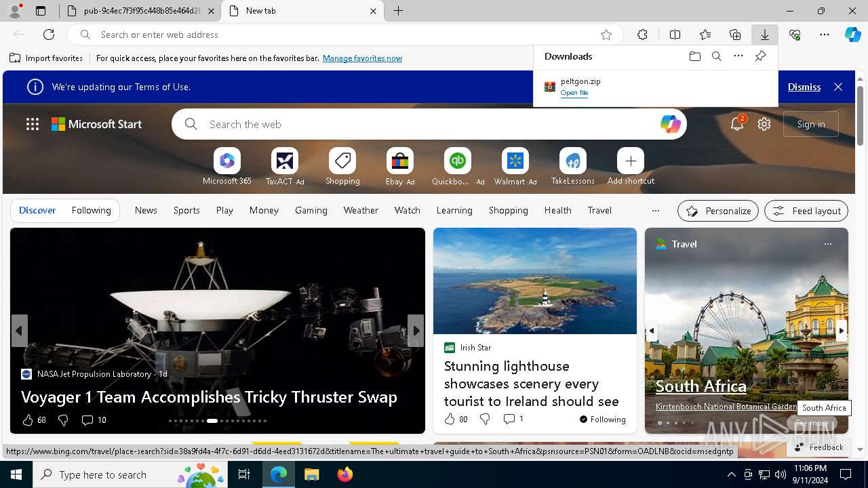Search downloads with magnifier icon
This screenshot has width=868, height=488.
(x=716, y=56)
